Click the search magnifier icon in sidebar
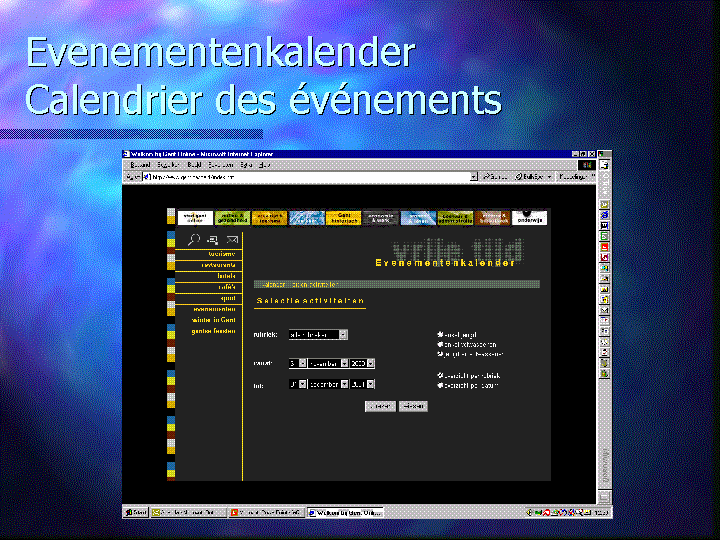The width and height of the screenshot is (720, 540). [194, 240]
